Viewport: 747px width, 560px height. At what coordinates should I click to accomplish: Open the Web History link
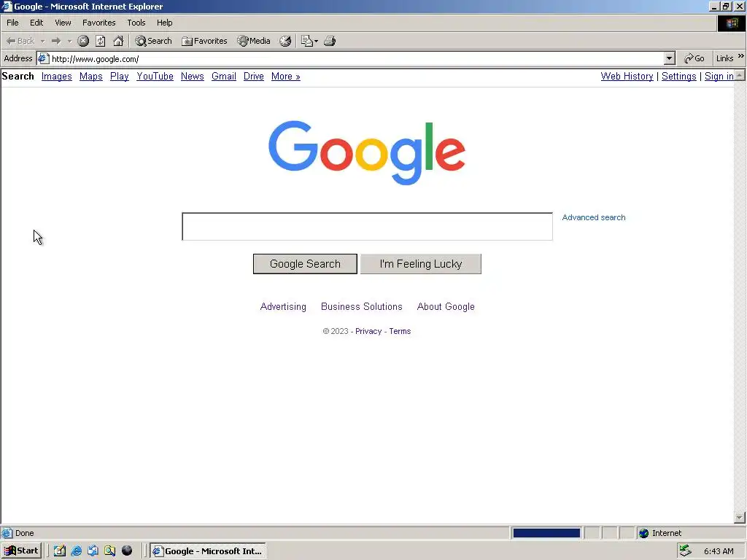tap(627, 76)
